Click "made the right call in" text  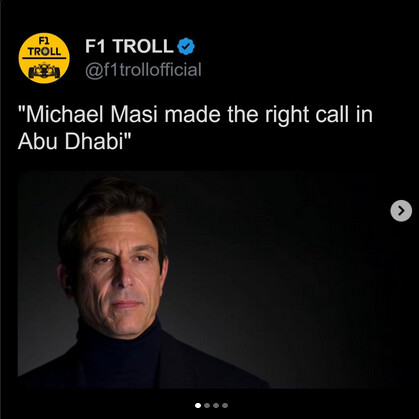click(x=268, y=114)
